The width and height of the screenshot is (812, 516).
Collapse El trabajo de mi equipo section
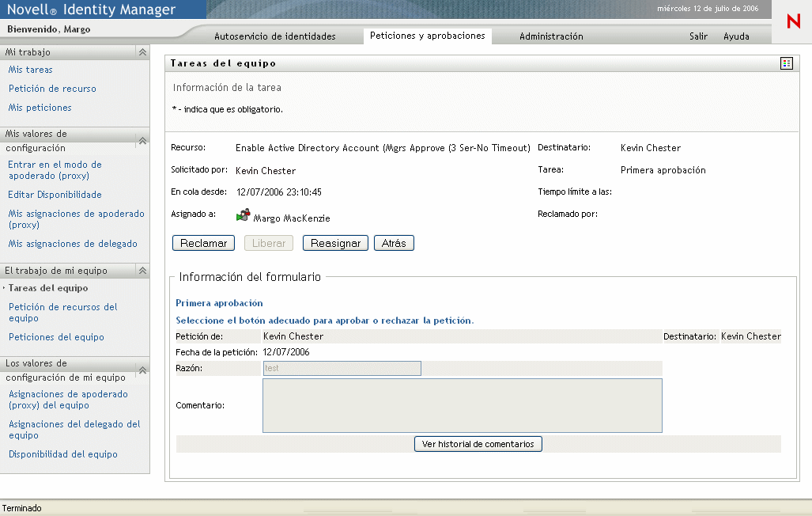(142, 271)
